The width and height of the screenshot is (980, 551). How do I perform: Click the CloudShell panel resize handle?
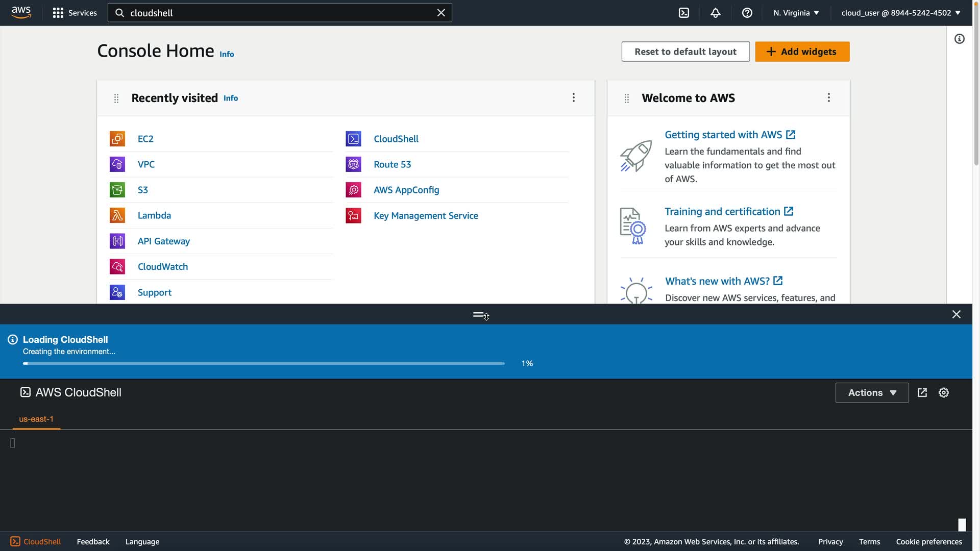pos(479,314)
